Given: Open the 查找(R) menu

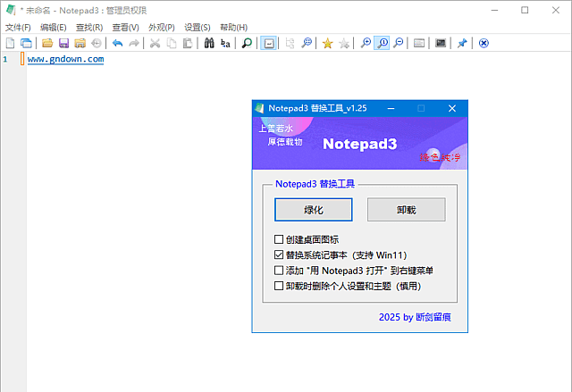Looking at the screenshot, I should (x=89, y=28).
